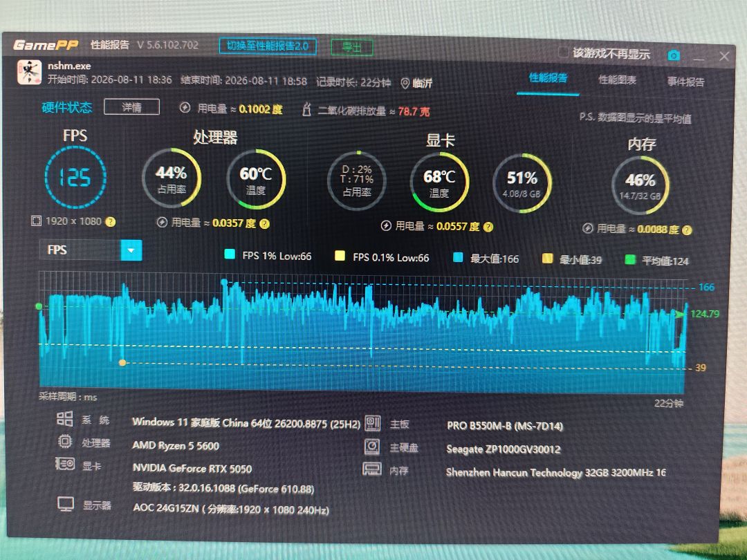Click the nshm.exe game icon
This screenshot has height=560, width=747.
tap(29, 72)
